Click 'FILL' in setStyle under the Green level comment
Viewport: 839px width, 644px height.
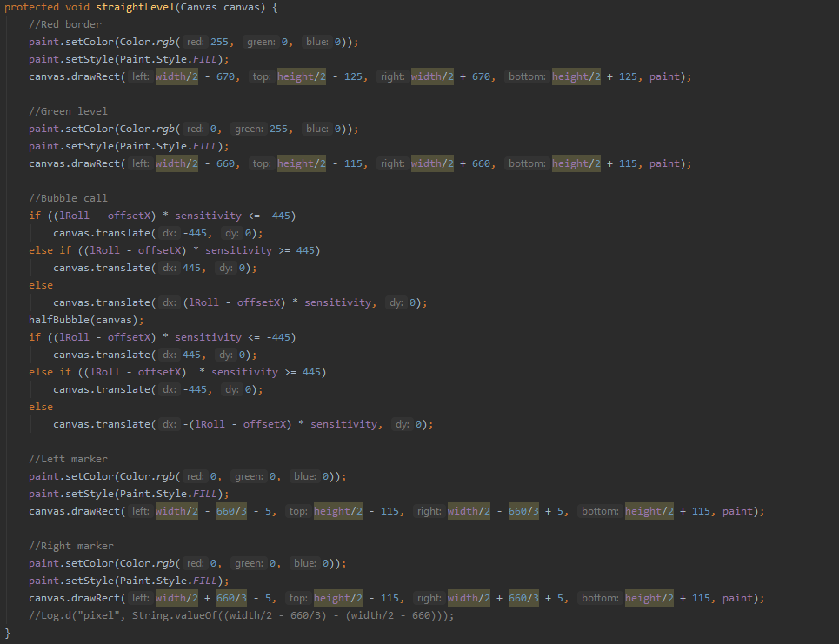tap(204, 146)
